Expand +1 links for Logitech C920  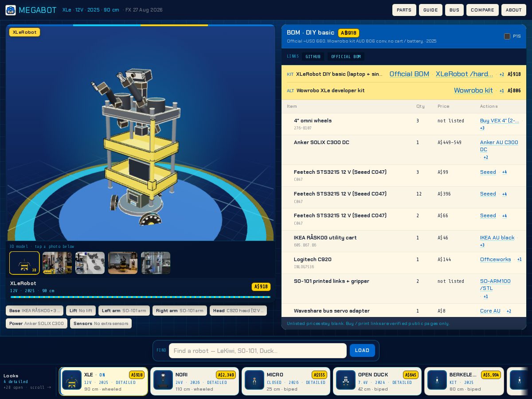click(x=520, y=259)
